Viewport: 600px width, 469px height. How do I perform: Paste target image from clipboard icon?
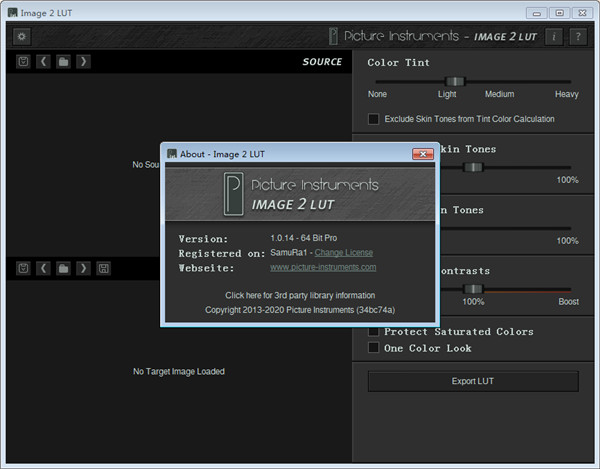coord(23,268)
